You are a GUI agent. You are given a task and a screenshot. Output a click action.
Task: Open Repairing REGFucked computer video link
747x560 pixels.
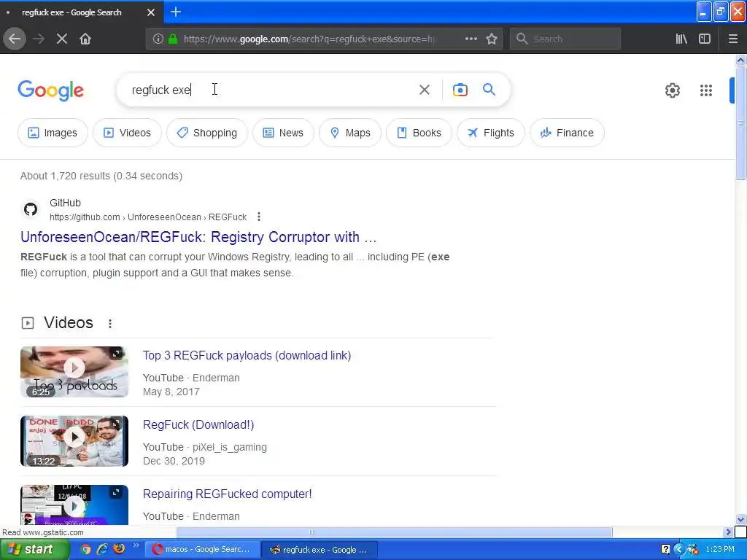[228, 494]
